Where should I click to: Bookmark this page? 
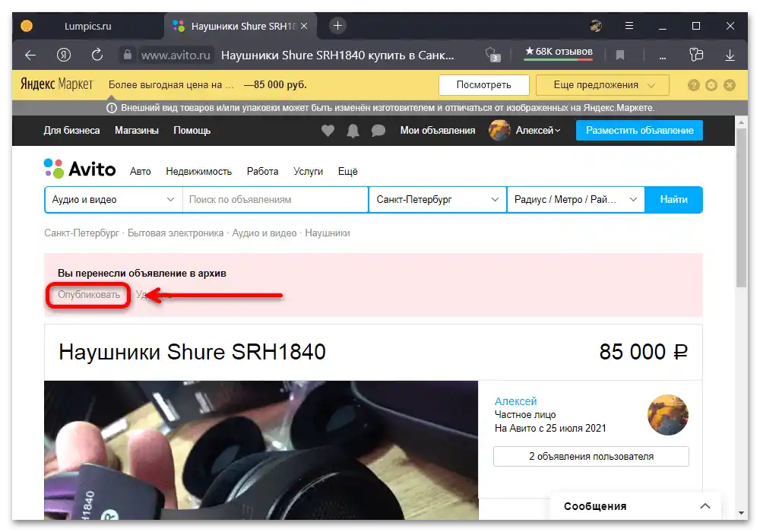(620, 55)
